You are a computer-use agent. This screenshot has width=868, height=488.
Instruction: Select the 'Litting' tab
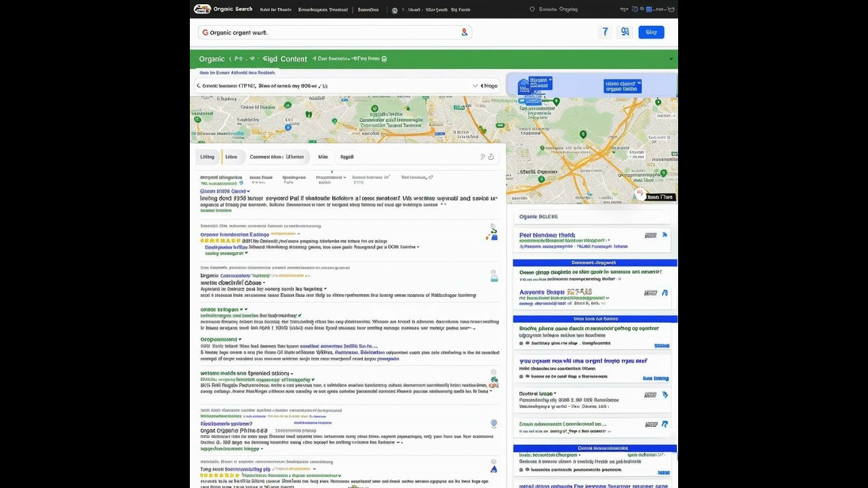tap(207, 157)
